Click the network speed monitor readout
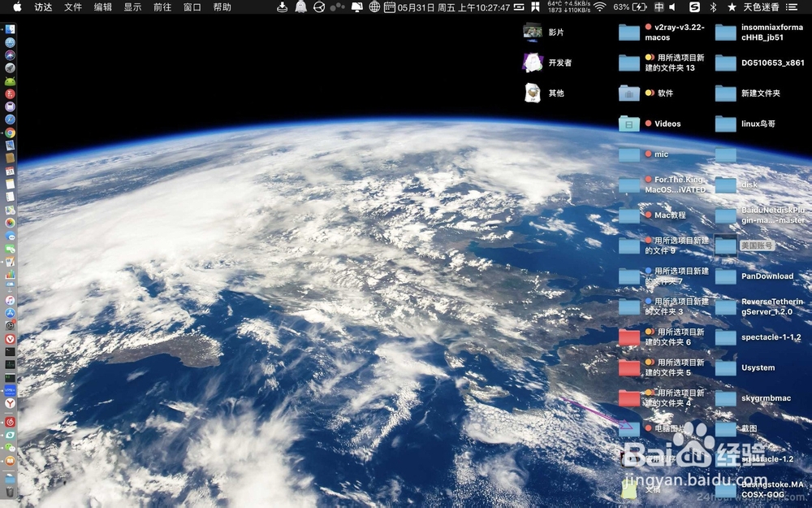This screenshot has width=812, height=508. pyautogui.click(x=568, y=7)
